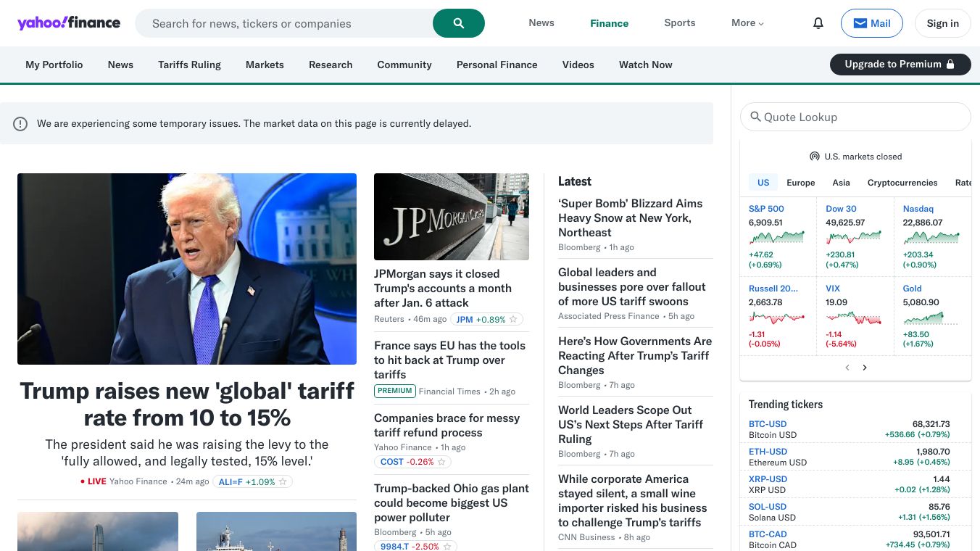Click the Quote Lookup field

click(x=855, y=117)
